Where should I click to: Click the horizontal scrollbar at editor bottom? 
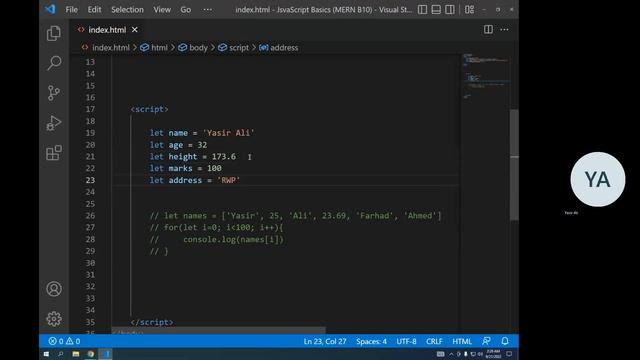click(x=218, y=330)
